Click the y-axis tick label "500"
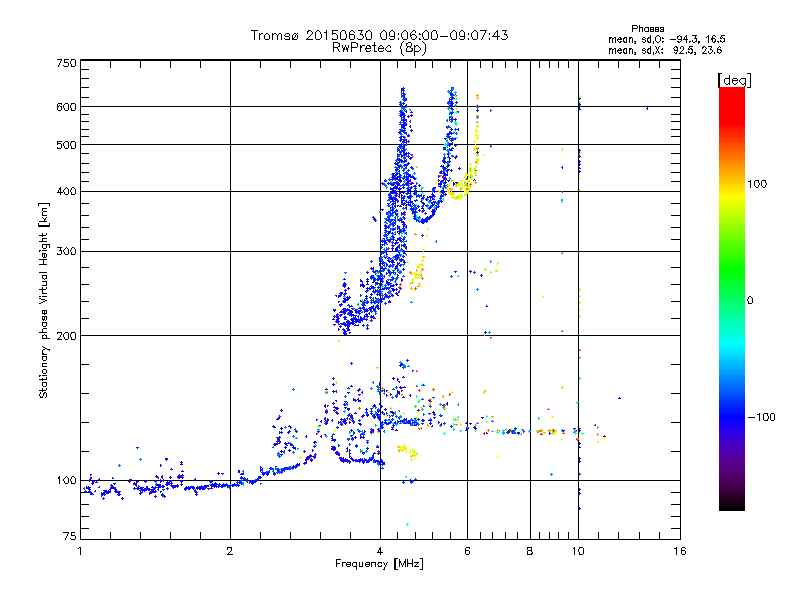The image size is (800, 600). 67,145
